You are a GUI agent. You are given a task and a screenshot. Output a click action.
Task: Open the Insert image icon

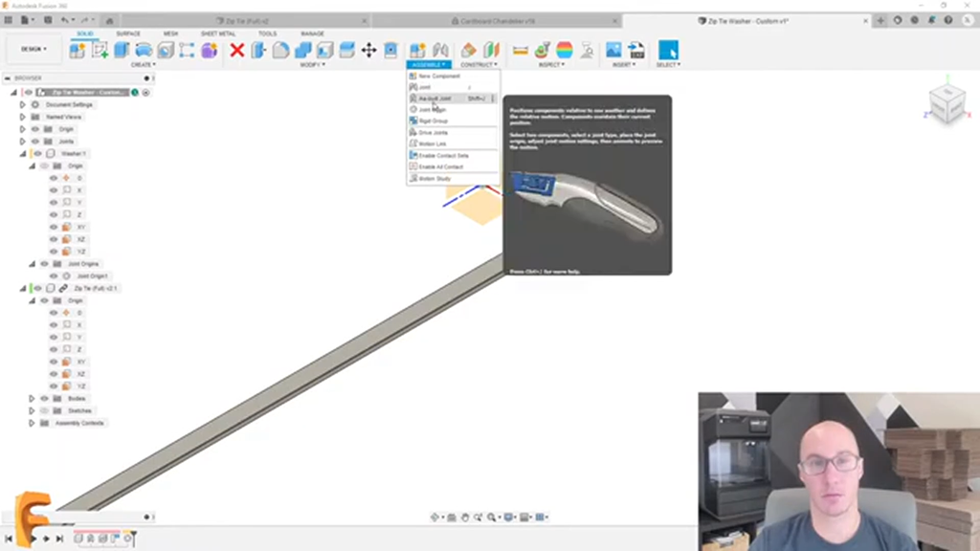pyautogui.click(x=613, y=50)
